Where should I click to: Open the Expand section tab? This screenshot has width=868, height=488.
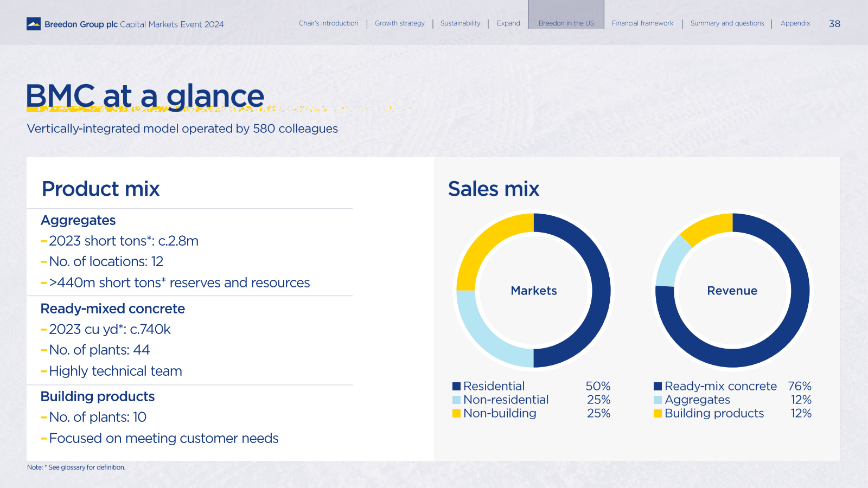(x=508, y=23)
